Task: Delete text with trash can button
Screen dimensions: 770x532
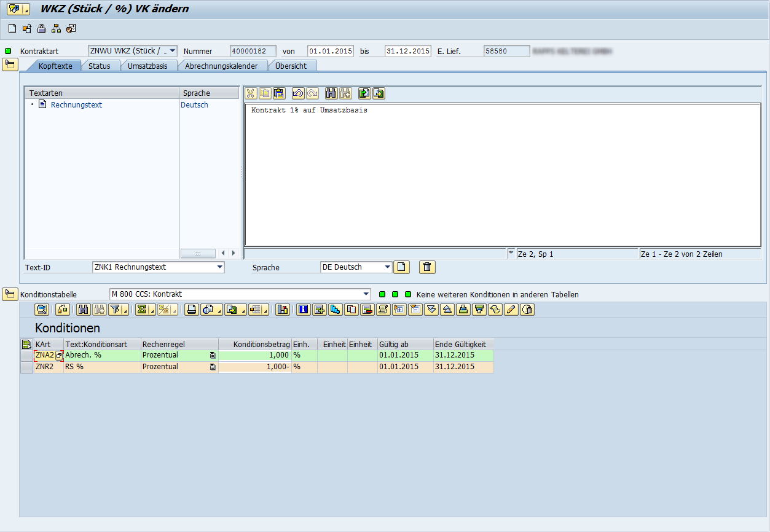Action: (428, 267)
